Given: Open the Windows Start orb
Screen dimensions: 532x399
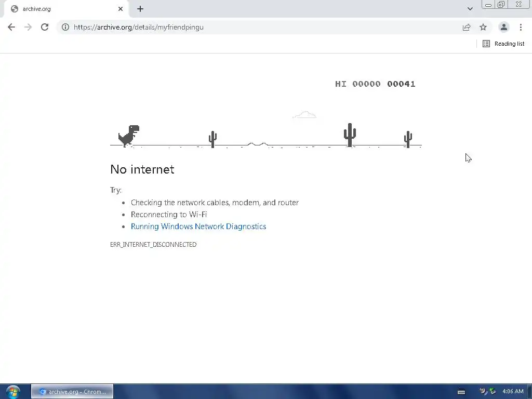Looking at the screenshot, I should [13, 392].
